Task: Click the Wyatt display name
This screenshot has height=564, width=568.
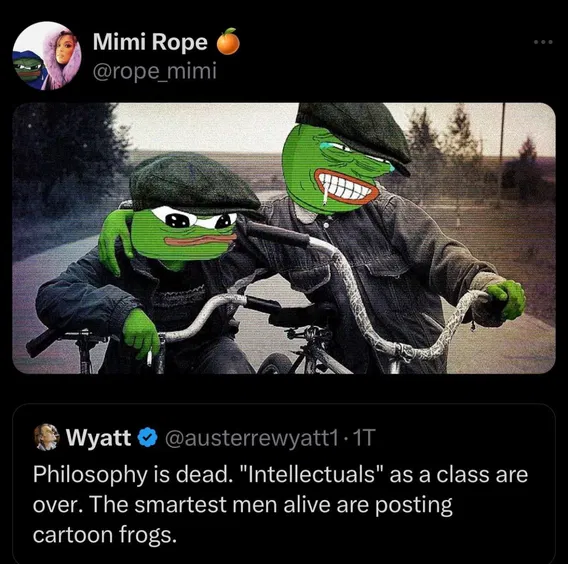Action: [98, 438]
